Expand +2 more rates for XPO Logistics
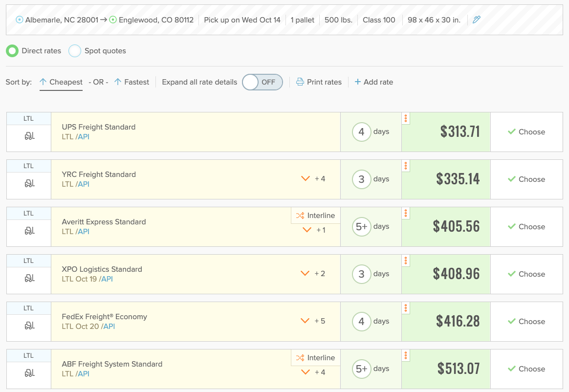The width and height of the screenshot is (569, 392). pos(313,273)
